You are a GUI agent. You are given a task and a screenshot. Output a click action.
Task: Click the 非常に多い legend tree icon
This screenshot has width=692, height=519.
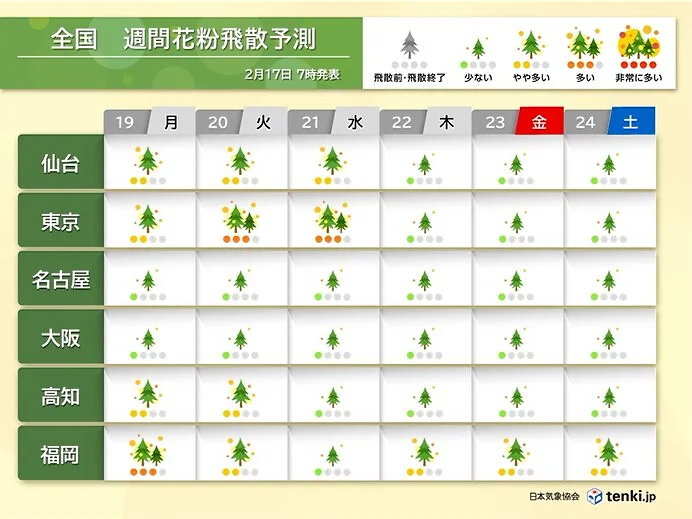click(639, 42)
